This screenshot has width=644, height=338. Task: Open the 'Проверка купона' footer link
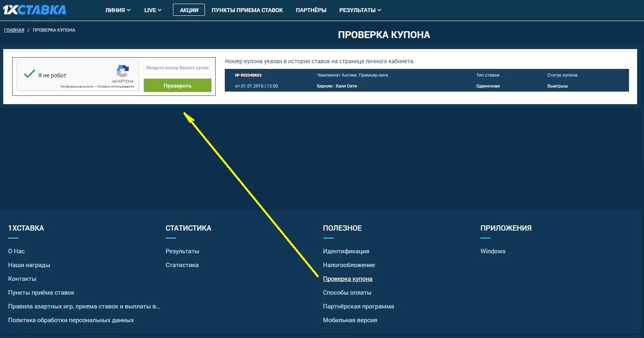pos(348,279)
